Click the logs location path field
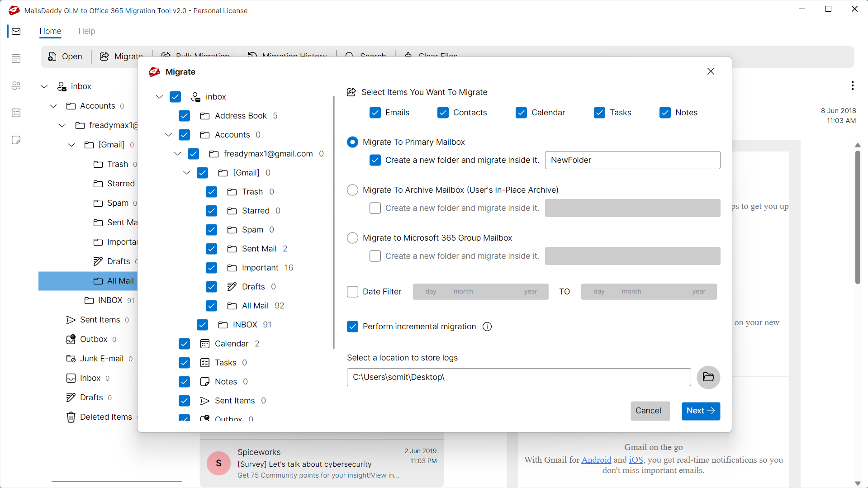 519,377
